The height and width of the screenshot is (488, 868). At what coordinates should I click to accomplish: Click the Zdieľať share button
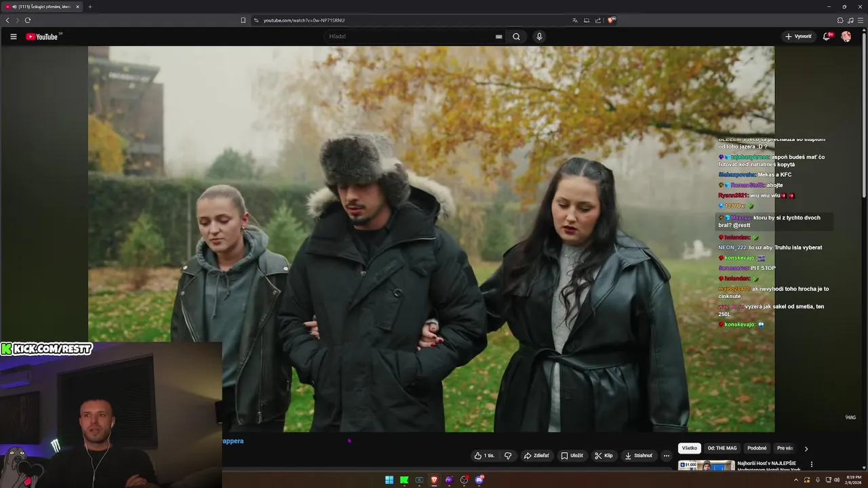coord(536,455)
